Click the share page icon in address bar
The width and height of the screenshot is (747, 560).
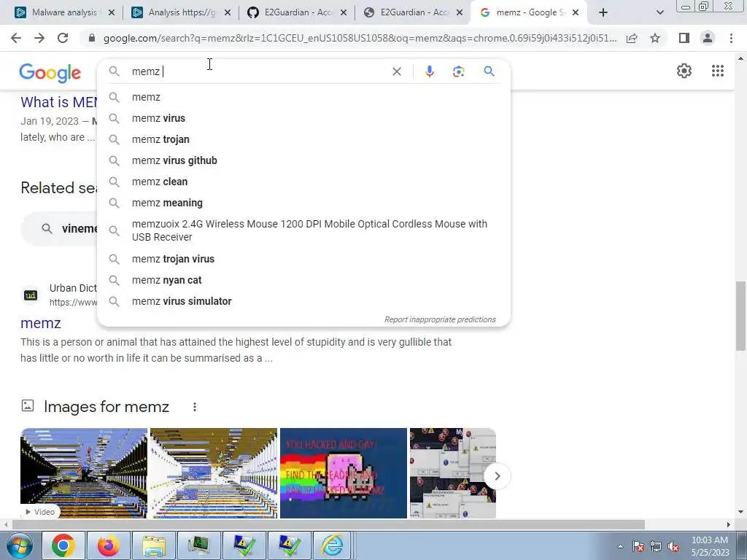coord(632,38)
